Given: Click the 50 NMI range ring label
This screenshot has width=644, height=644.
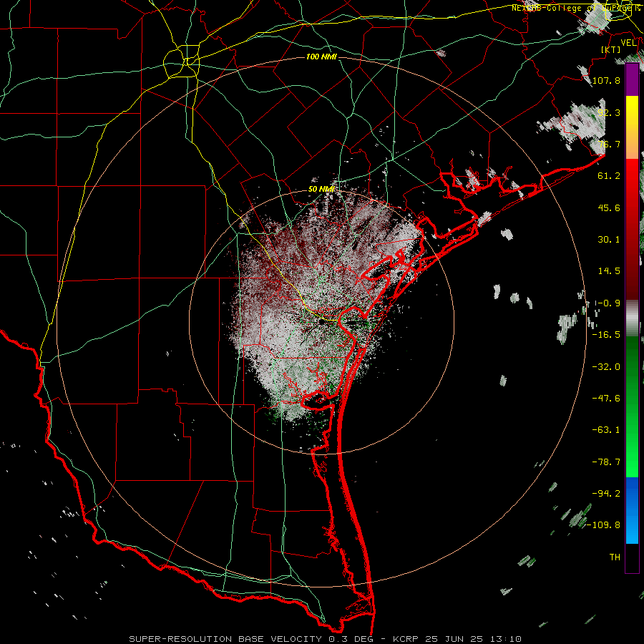Looking at the screenshot, I should [x=321, y=189].
